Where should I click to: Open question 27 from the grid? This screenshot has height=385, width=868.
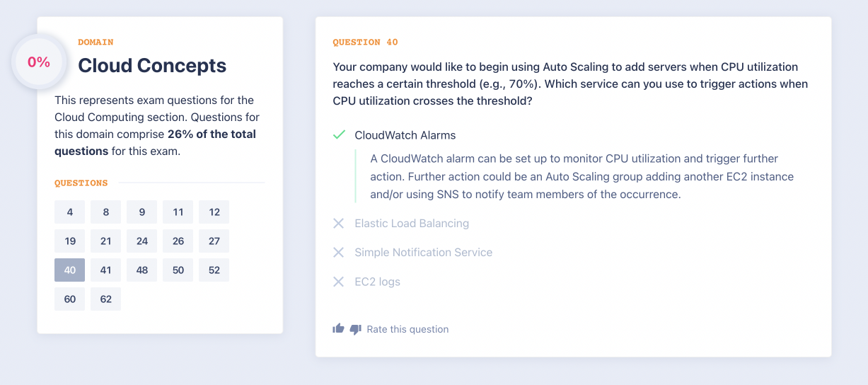214,241
